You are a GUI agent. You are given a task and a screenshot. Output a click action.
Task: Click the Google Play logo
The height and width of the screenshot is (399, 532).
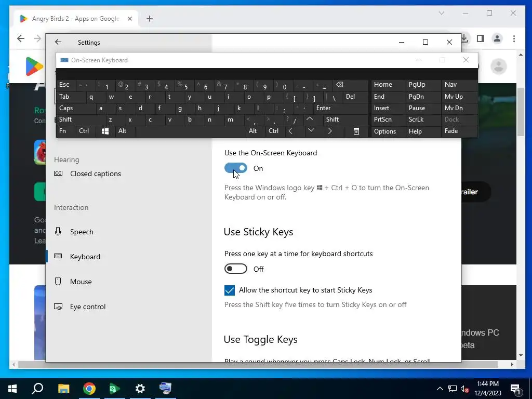click(34, 66)
